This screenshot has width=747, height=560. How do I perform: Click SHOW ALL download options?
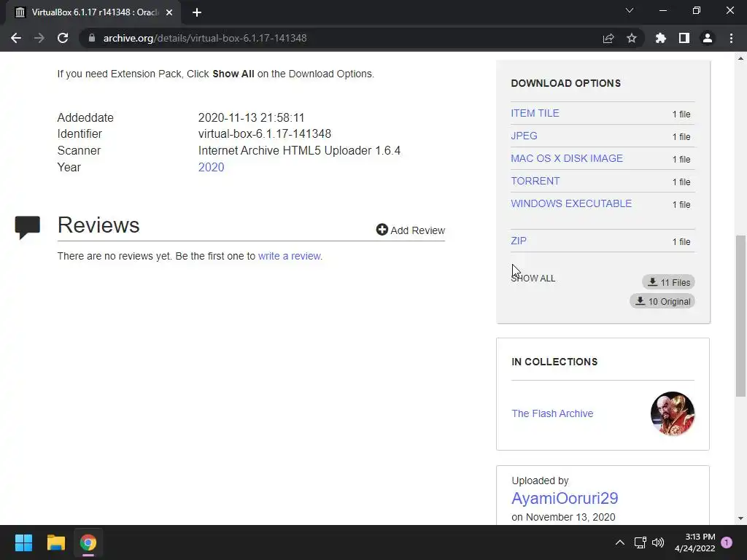(x=533, y=278)
